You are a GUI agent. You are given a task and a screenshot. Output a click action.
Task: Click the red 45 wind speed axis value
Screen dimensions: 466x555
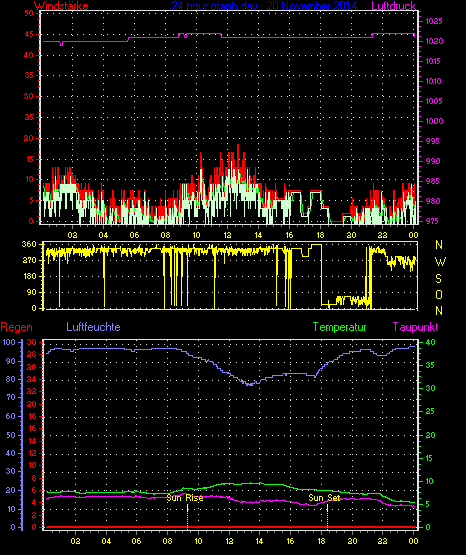29,35
